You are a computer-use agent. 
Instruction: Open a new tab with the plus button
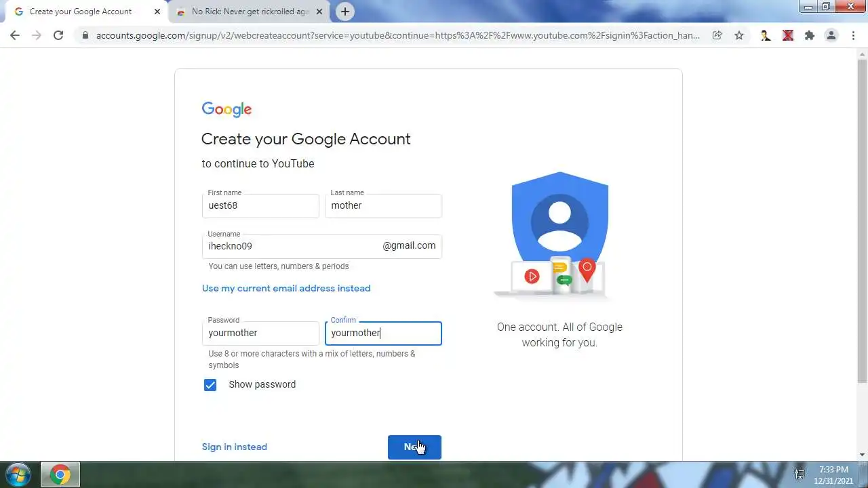click(x=345, y=12)
